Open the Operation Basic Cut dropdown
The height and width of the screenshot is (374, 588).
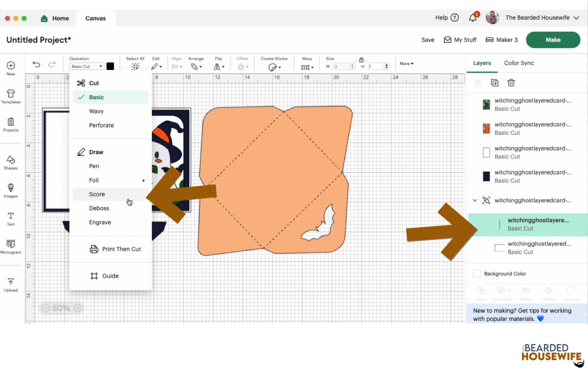[x=87, y=67]
